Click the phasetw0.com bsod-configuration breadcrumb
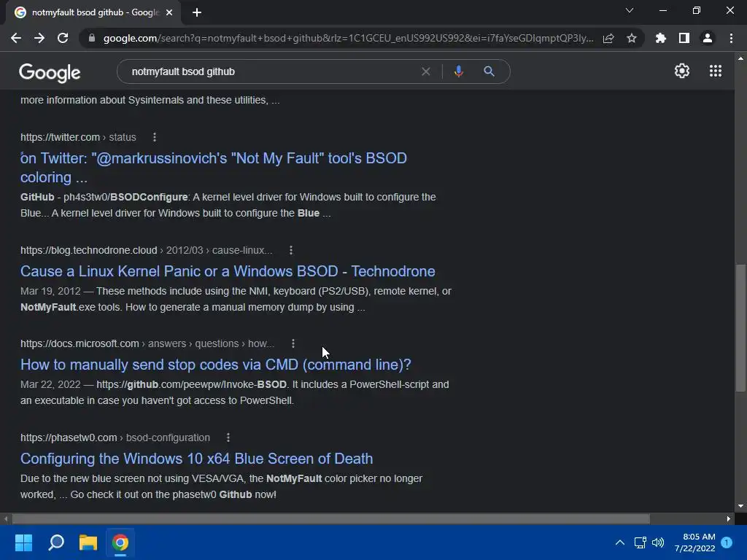 click(115, 437)
